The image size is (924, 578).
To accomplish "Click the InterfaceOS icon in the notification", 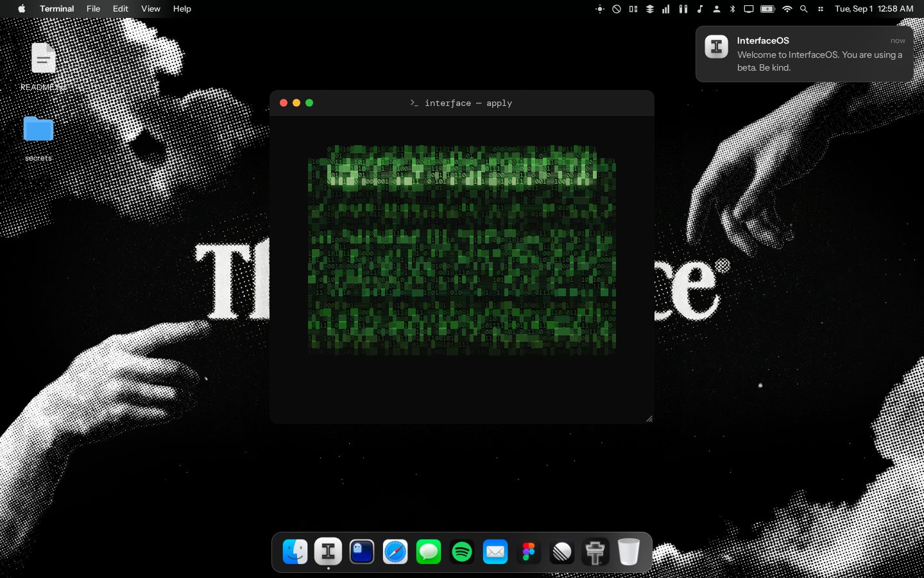I will coord(717,47).
